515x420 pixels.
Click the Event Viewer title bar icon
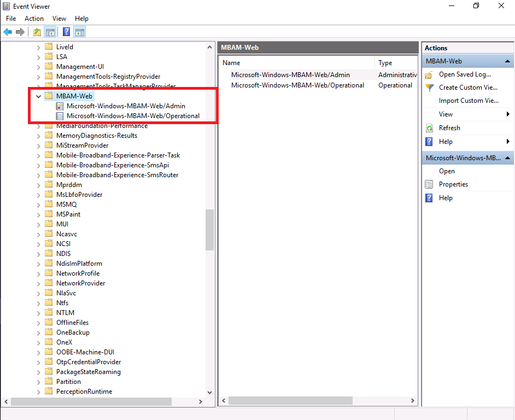point(6,6)
